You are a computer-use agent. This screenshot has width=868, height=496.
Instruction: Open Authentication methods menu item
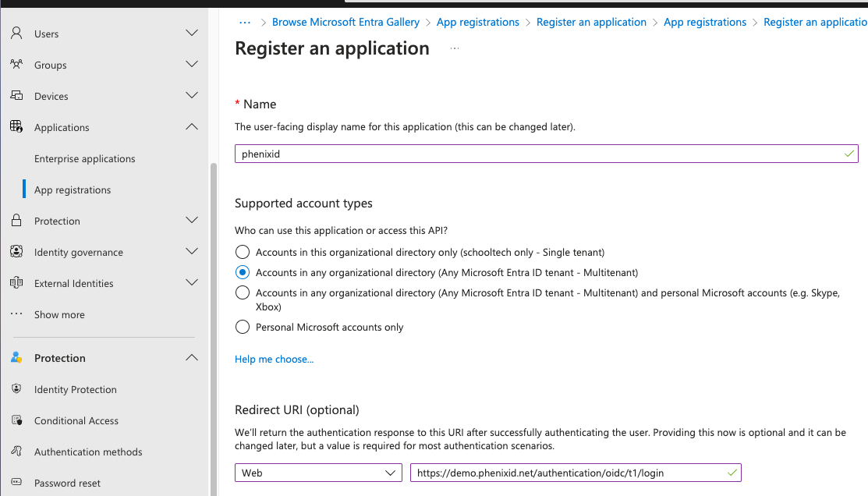88,452
